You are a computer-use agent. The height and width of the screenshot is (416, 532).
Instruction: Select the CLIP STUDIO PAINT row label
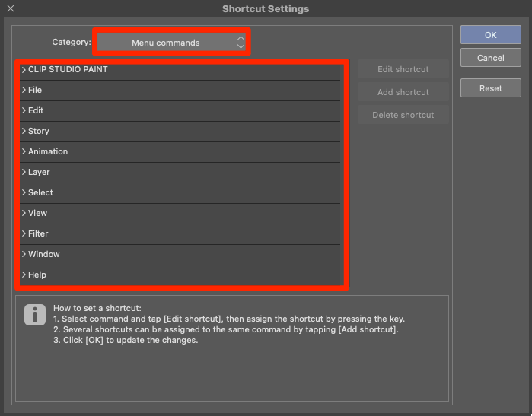(x=68, y=69)
